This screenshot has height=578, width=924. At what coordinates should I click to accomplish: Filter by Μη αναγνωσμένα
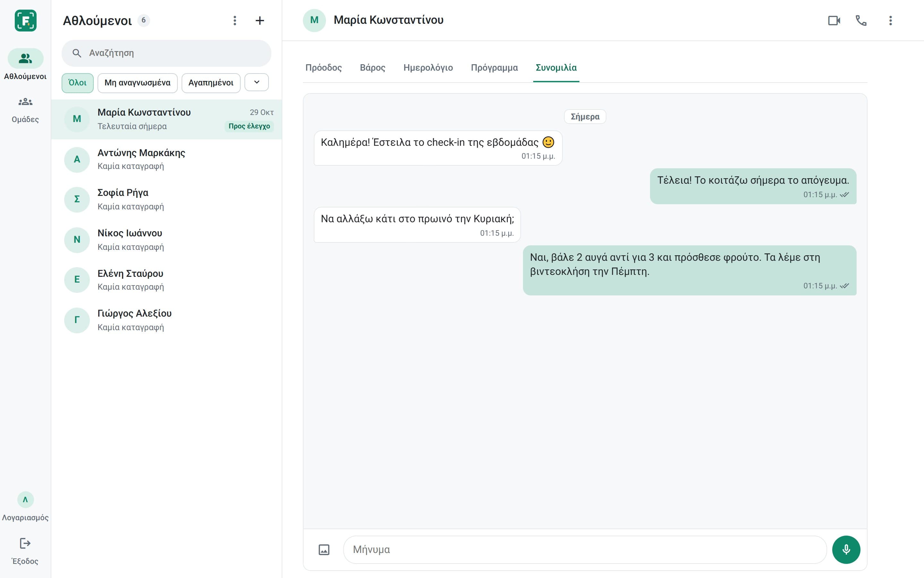[137, 83]
